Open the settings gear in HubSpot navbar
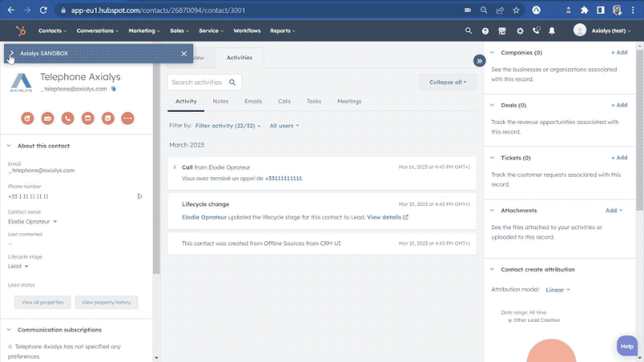 pos(520,31)
